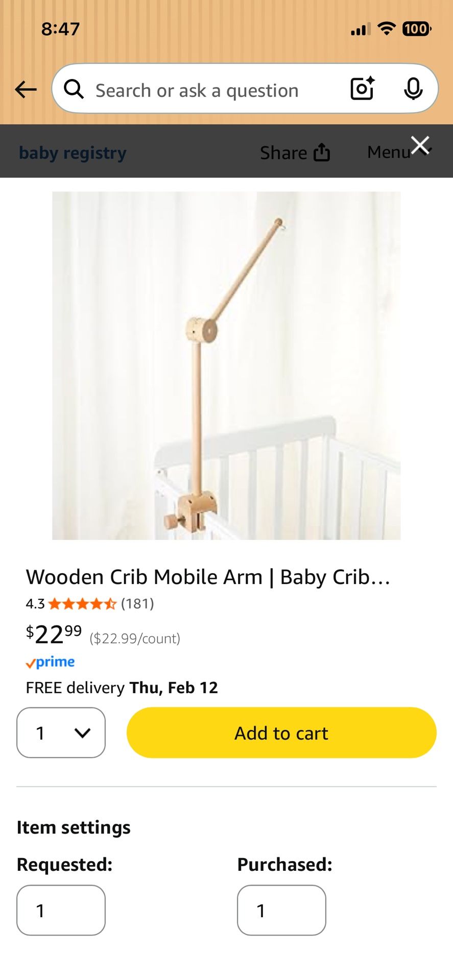Tap the Prime badge logo
The height and width of the screenshot is (980, 453).
click(50, 662)
